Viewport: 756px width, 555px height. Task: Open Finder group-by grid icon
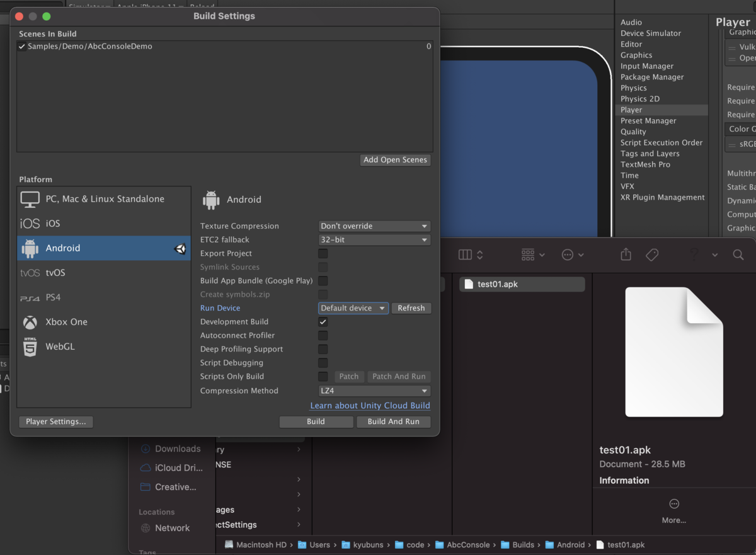point(533,255)
